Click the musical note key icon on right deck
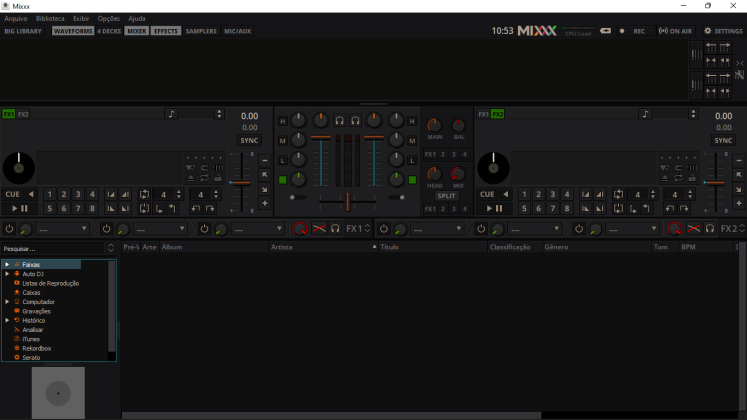The image size is (747, 420). point(646,113)
